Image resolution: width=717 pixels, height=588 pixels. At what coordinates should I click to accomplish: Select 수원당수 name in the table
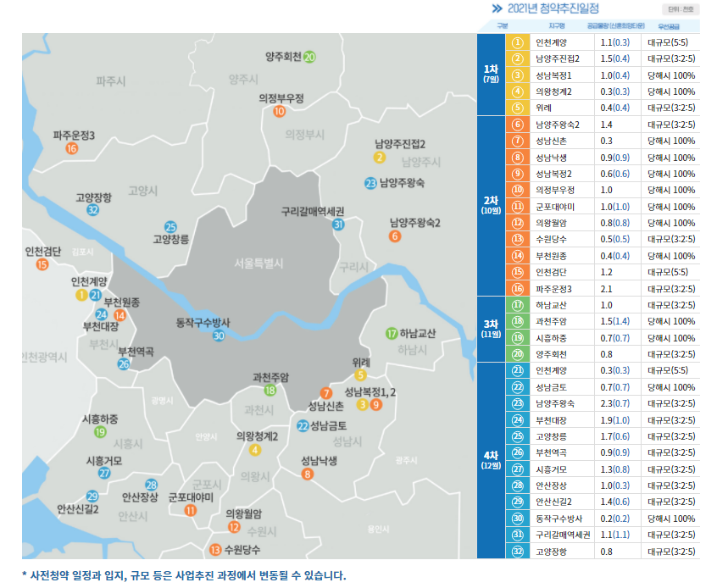pyautogui.click(x=551, y=239)
